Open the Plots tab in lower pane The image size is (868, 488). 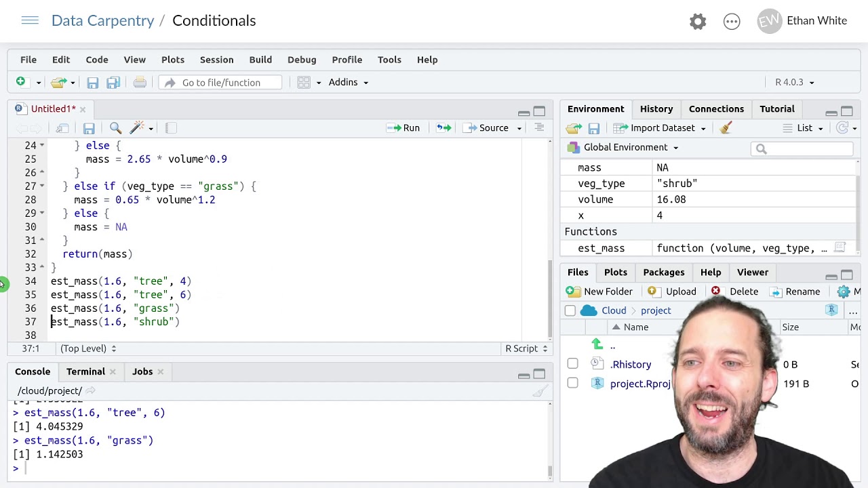(616, 272)
